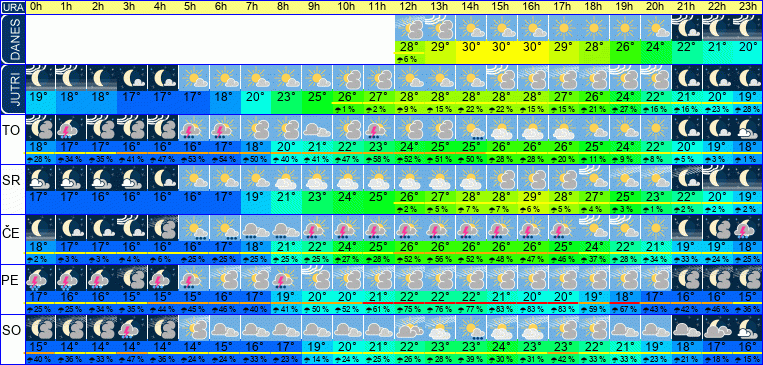Select the ČE day row label
The width and height of the screenshot is (763, 365).
[11, 234]
